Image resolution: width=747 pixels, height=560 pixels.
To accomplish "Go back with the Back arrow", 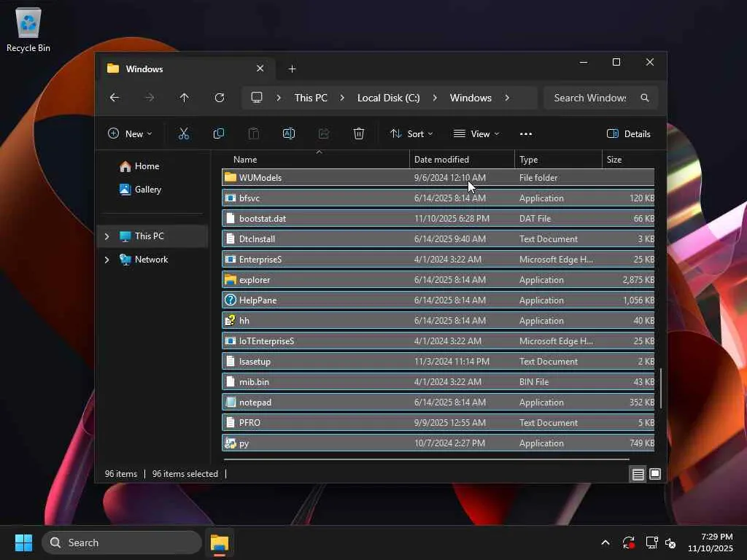I will pos(115,98).
